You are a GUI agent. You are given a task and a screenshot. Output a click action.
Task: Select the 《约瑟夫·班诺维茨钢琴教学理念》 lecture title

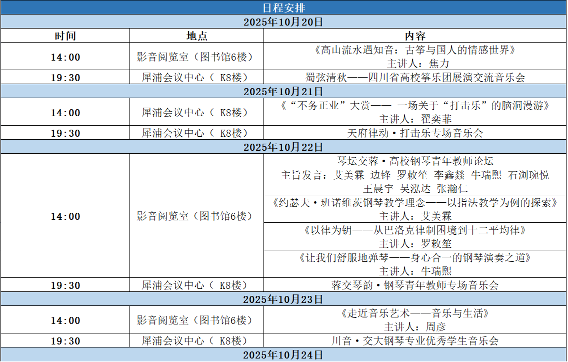click(415, 202)
